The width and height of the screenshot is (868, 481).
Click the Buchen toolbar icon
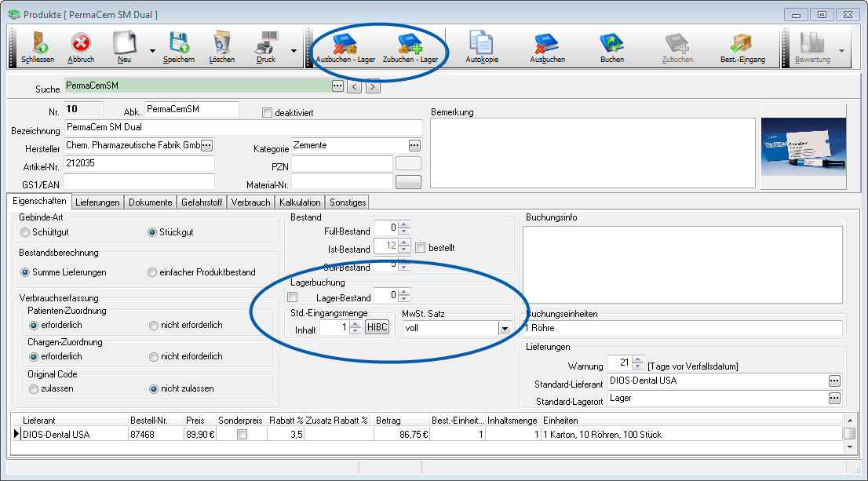point(611,43)
